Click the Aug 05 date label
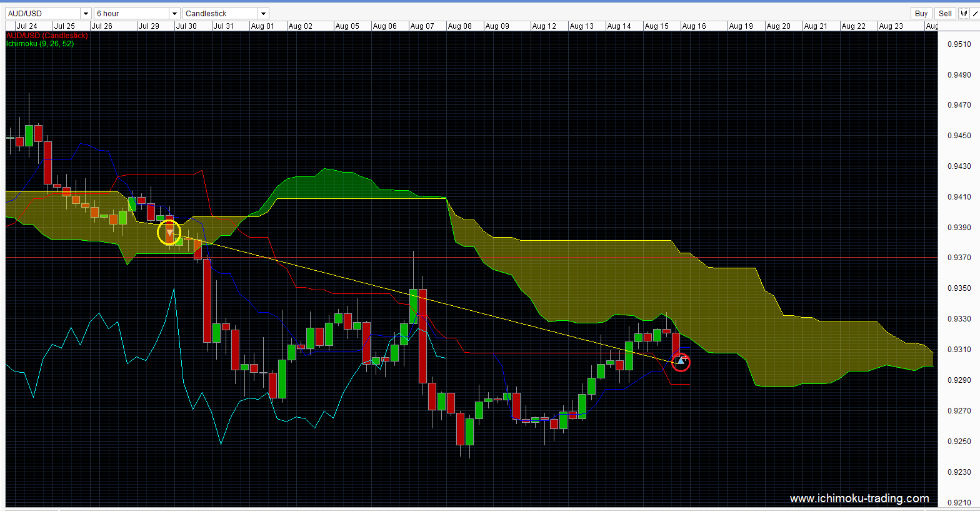The width and height of the screenshot is (980, 511). pos(347,26)
